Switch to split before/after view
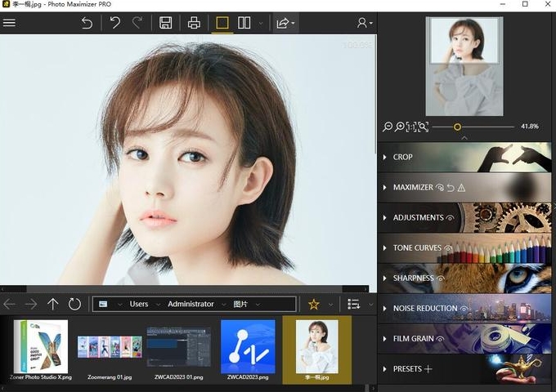Screen dimensions: 556x392 pyautogui.click(x=244, y=23)
